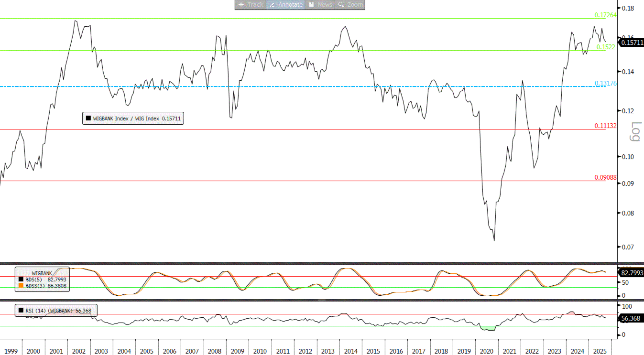644x355 pixels.
Task: Select the 0.11132 red level label
Action: pyautogui.click(x=605, y=126)
